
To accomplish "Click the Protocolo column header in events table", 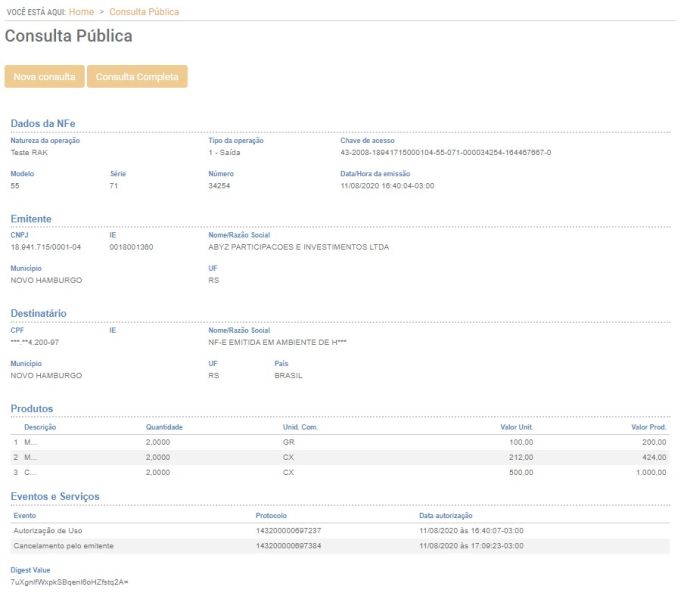I will pos(271,515).
